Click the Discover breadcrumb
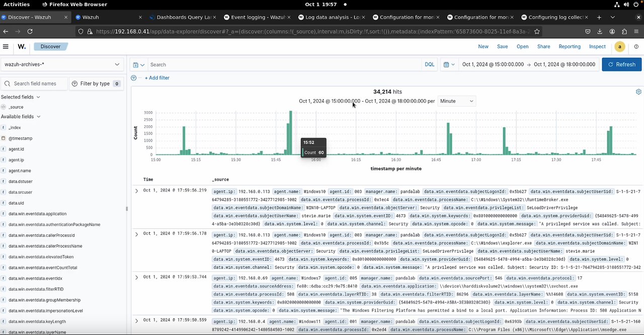Screen dimensions: 644x335 click(50, 46)
